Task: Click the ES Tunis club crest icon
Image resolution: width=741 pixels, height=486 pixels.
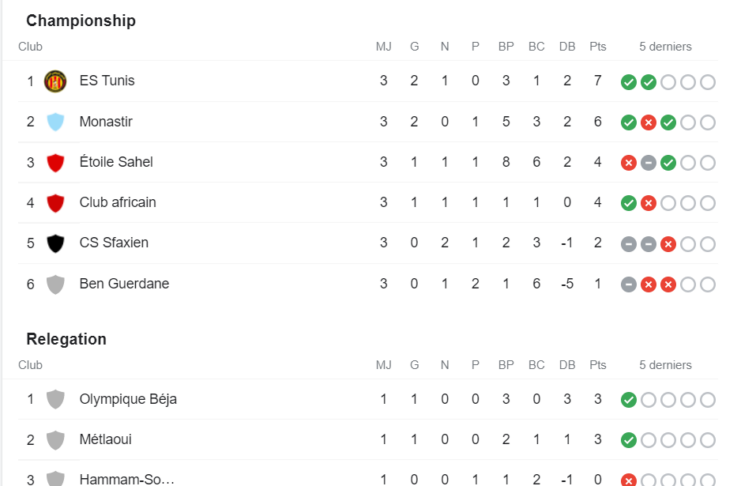Action: (x=55, y=81)
